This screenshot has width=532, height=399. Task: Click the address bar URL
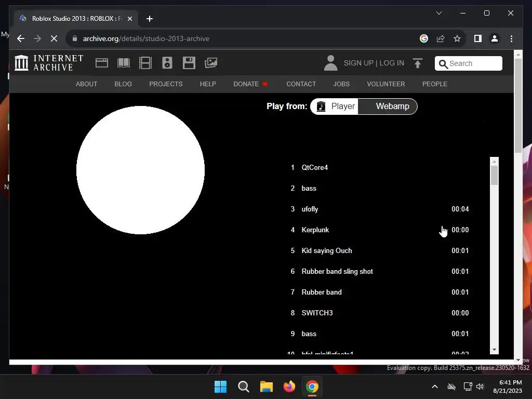pyautogui.click(x=146, y=38)
